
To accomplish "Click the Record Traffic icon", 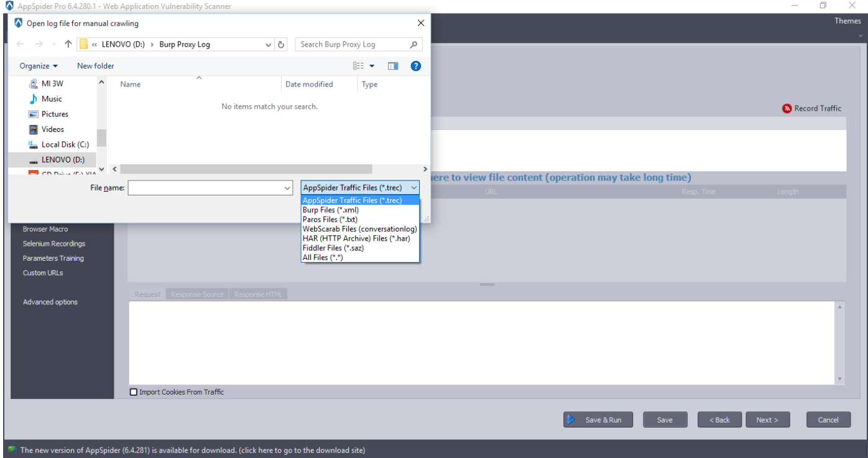I will [787, 108].
